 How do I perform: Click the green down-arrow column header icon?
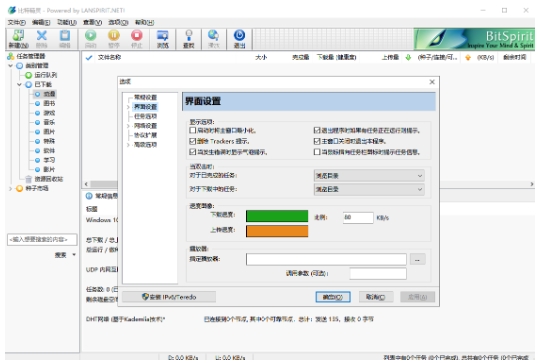(408, 58)
